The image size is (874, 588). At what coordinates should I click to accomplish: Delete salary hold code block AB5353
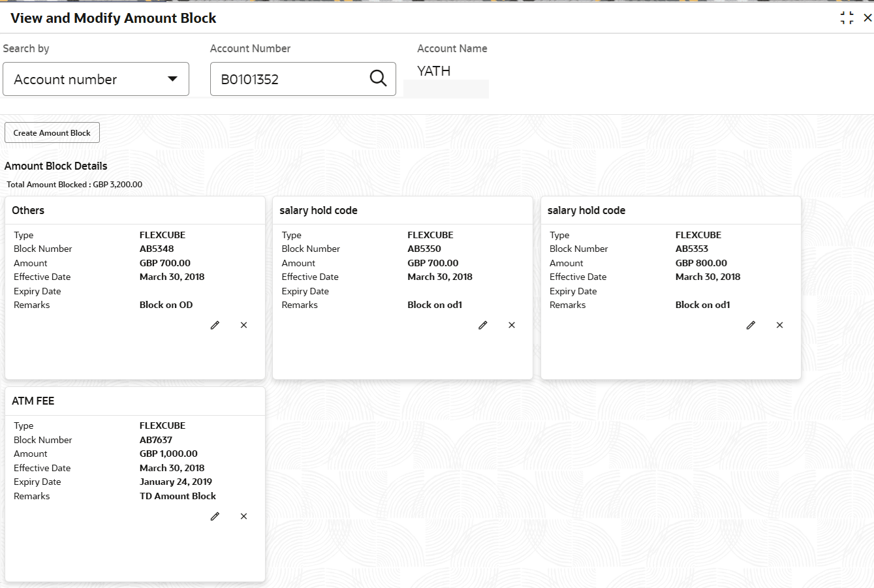click(x=779, y=325)
